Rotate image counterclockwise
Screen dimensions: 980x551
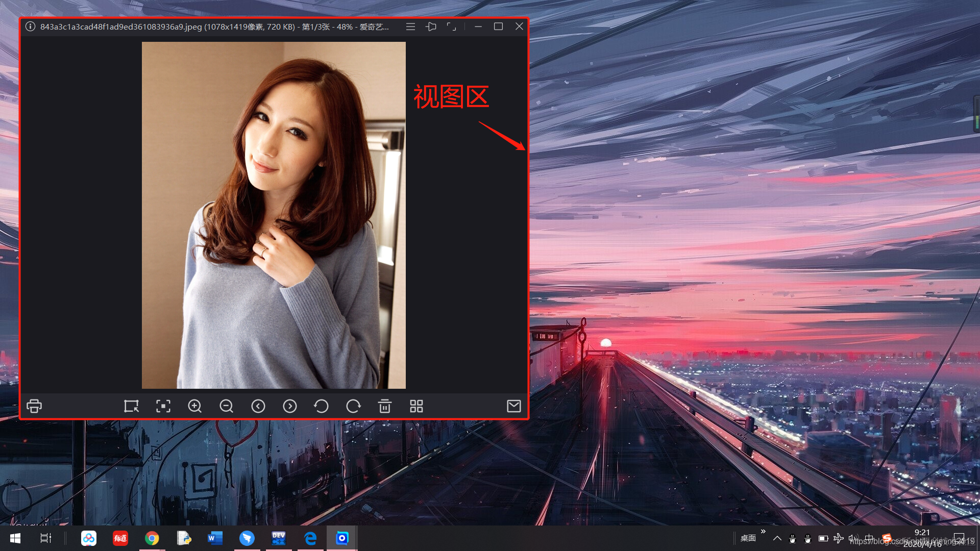(322, 406)
